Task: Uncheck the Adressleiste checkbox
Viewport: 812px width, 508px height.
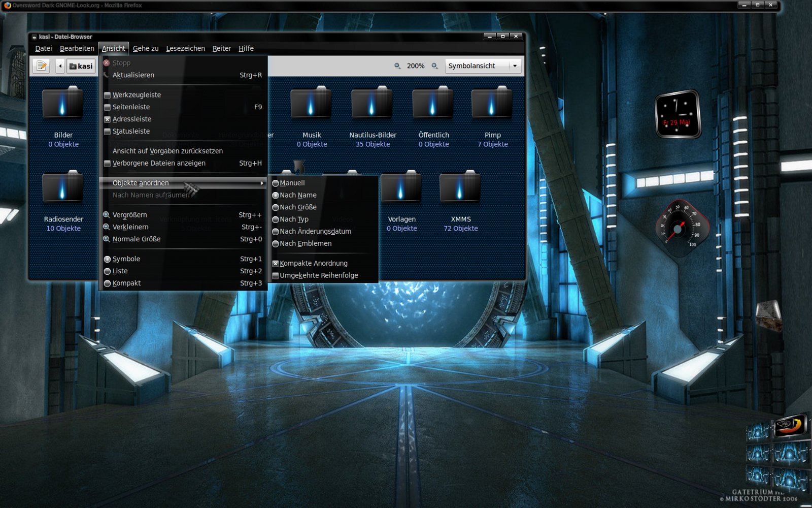Action: coord(107,119)
